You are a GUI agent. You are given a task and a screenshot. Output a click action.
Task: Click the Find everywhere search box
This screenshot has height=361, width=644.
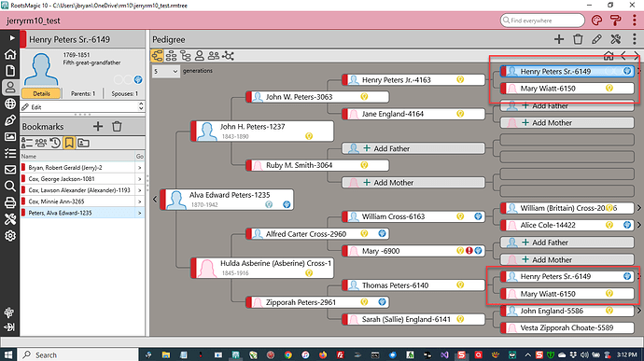pyautogui.click(x=542, y=21)
